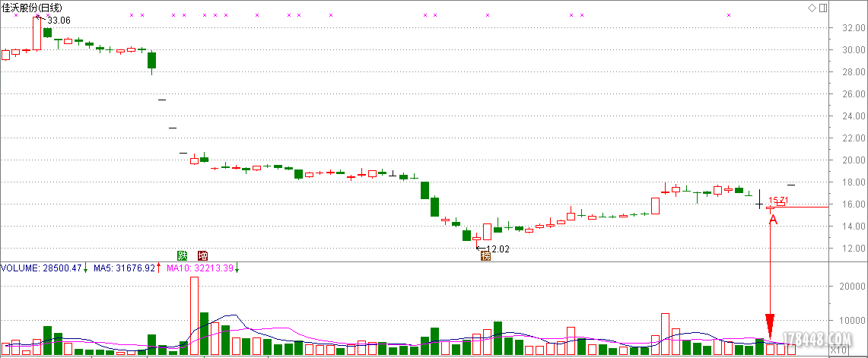Click the X10 volume scale label
868x358 pixels.
(838, 350)
